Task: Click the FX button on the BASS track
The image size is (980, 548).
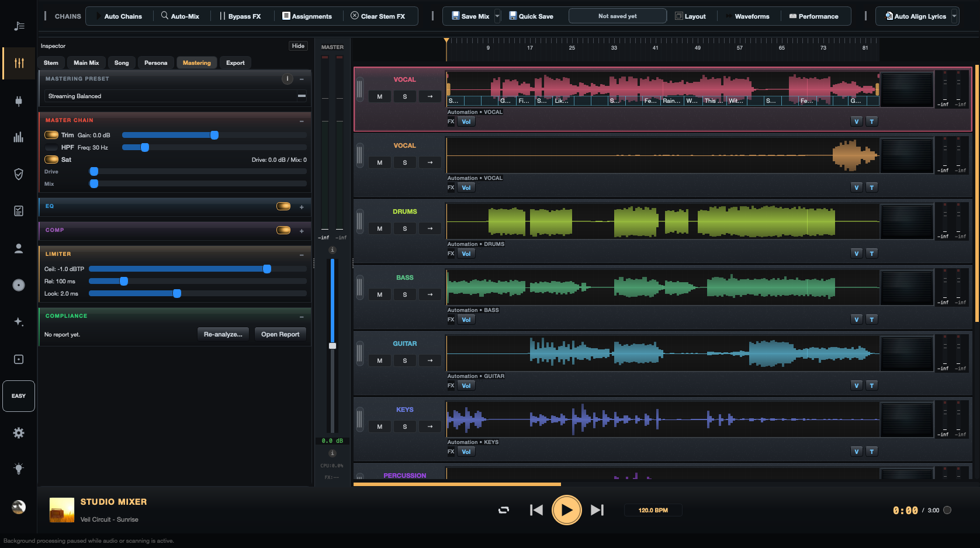Action: pos(451,320)
